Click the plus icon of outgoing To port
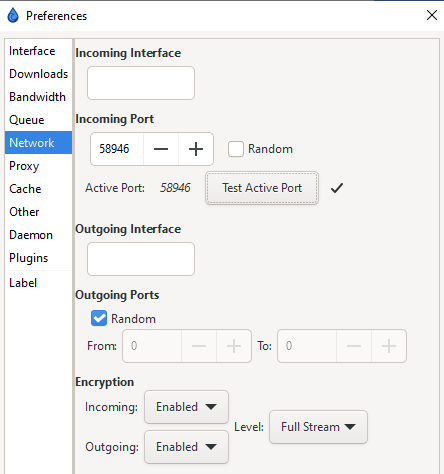This screenshot has width=444, height=474. 389,346
